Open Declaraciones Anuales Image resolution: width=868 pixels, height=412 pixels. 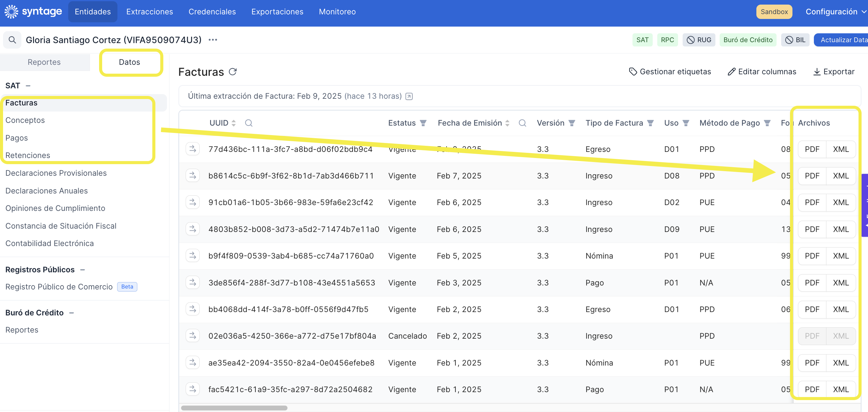[46, 190]
